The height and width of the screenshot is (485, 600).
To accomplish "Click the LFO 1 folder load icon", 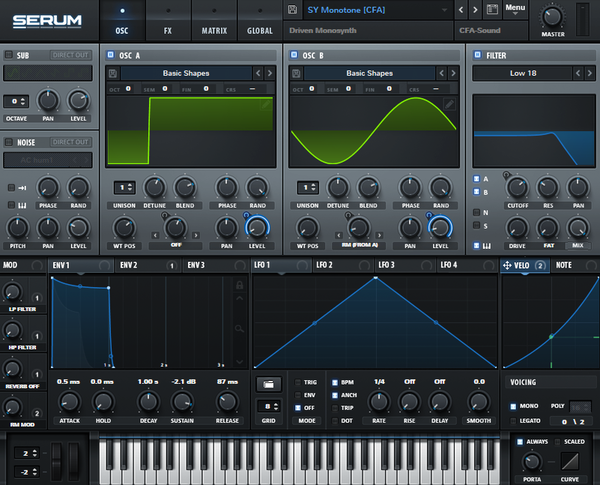I will tap(268, 384).
